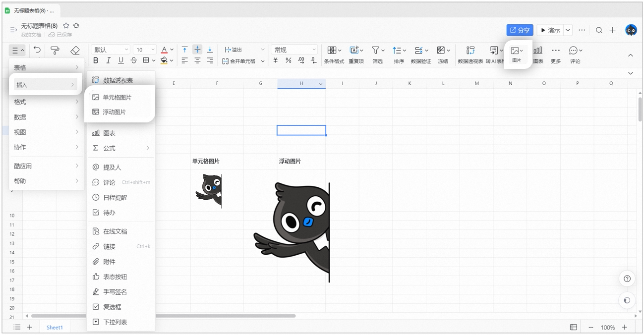Image resolution: width=644 pixels, height=335 pixels.
Task: Open search with the magnifier icon
Action: (x=599, y=30)
